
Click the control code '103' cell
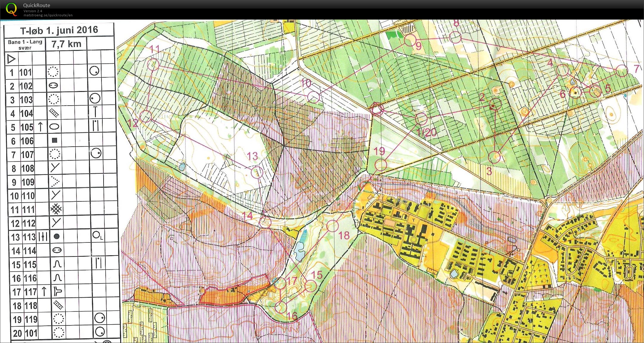[26, 100]
